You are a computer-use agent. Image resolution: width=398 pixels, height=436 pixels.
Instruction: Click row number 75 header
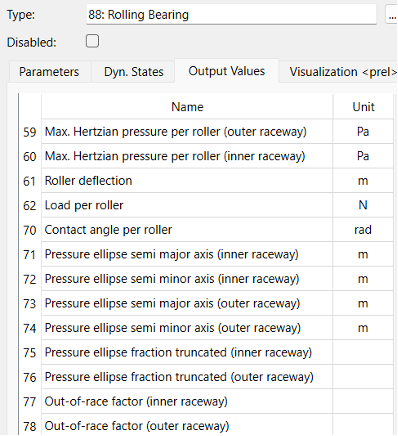click(30, 353)
